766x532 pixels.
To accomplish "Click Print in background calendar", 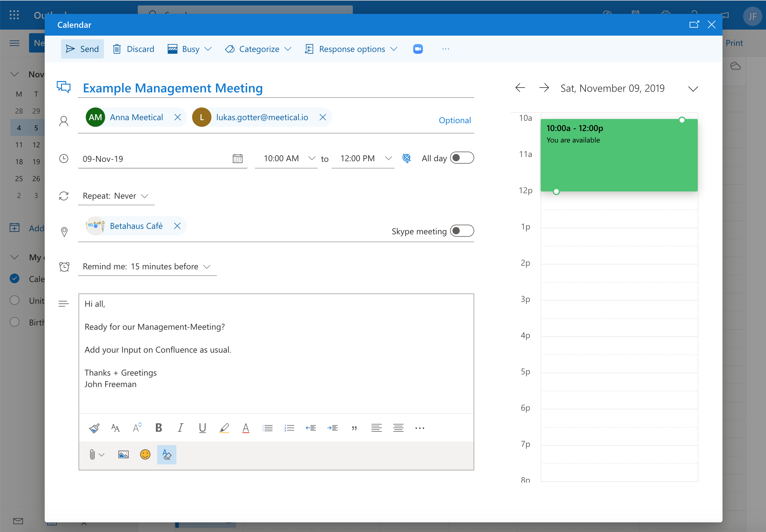I will pos(734,43).
